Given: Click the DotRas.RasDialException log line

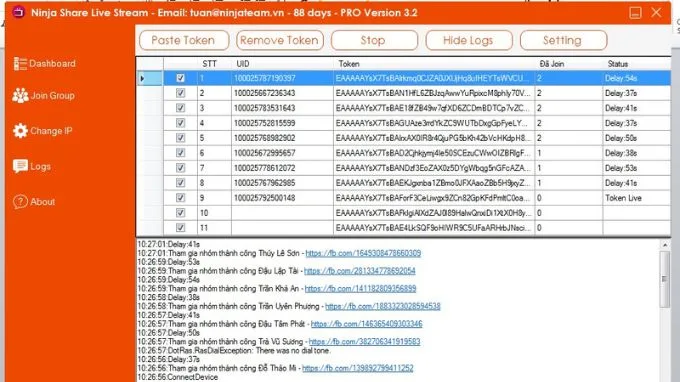Looking at the screenshot, I should click(234, 350).
